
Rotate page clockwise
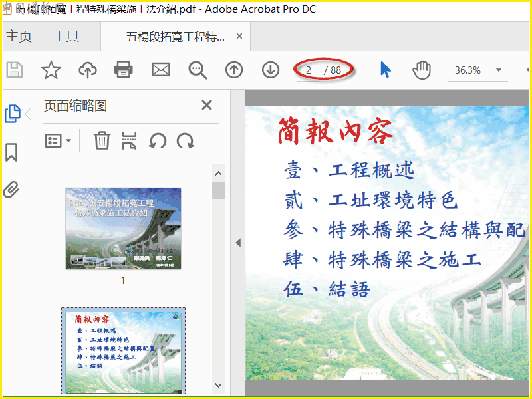[x=186, y=140]
